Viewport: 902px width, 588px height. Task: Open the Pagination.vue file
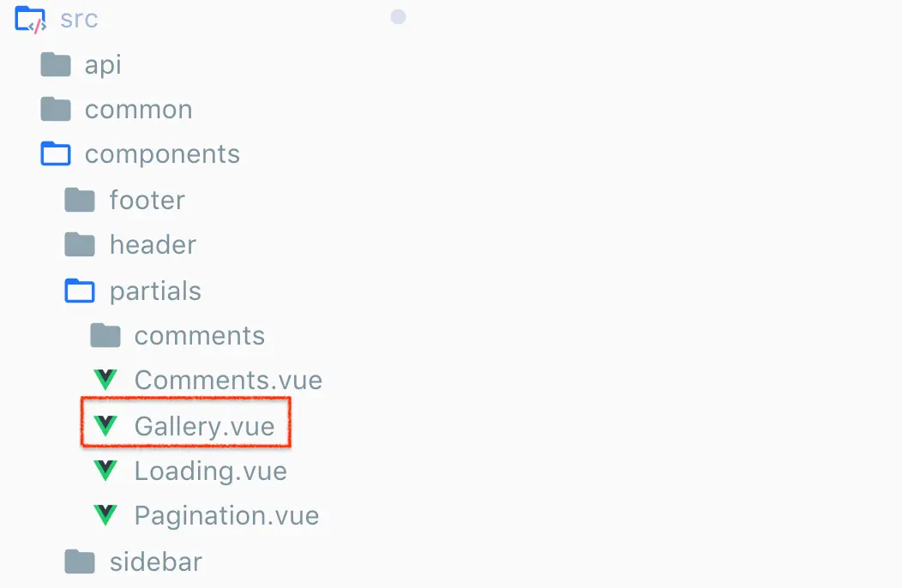(x=226, y=515)
